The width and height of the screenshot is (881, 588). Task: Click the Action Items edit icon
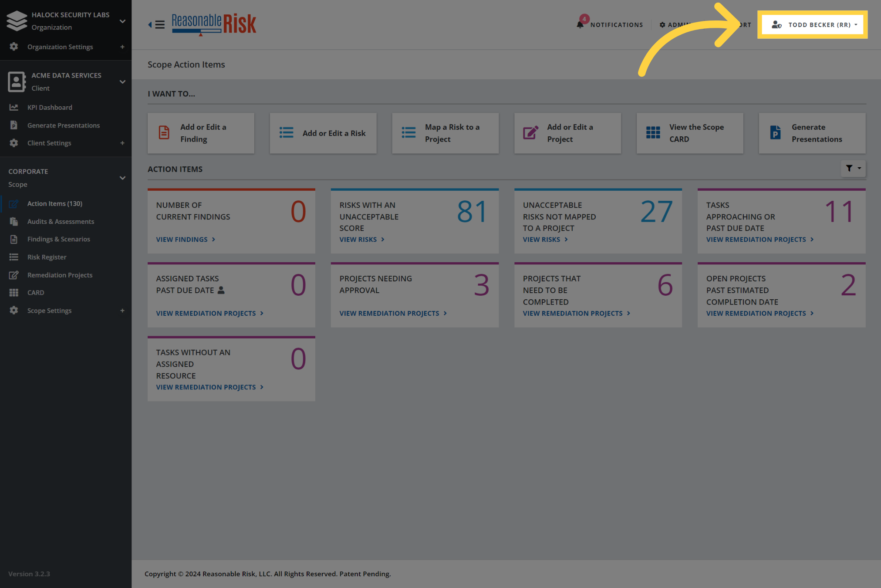click(x=14, y=203)
